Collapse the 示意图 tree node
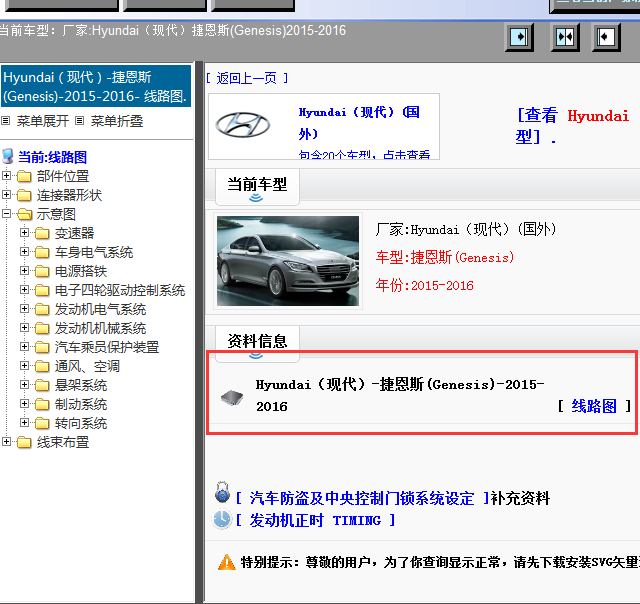Screen dimensions: 640x604 (x=6, y=213)
